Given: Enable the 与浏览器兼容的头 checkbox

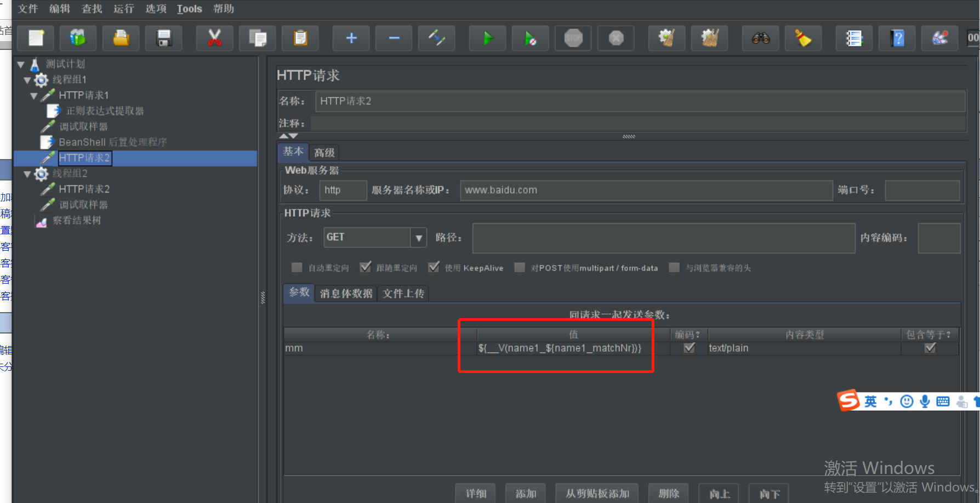Looking at the screenshot, I should click(674, 268).
